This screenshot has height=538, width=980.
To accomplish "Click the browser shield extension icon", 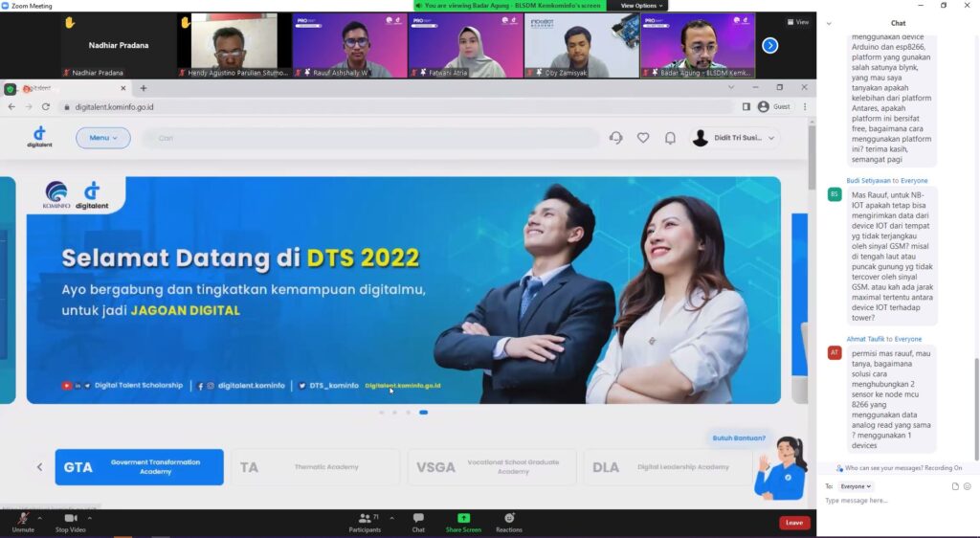I will click(10, 89).
